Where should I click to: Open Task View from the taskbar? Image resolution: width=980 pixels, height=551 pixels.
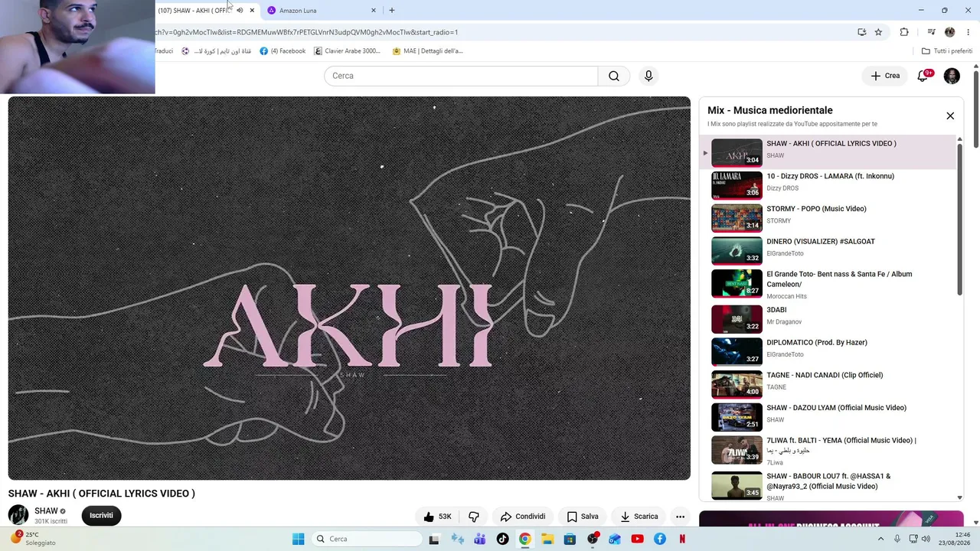click(434, 539)
